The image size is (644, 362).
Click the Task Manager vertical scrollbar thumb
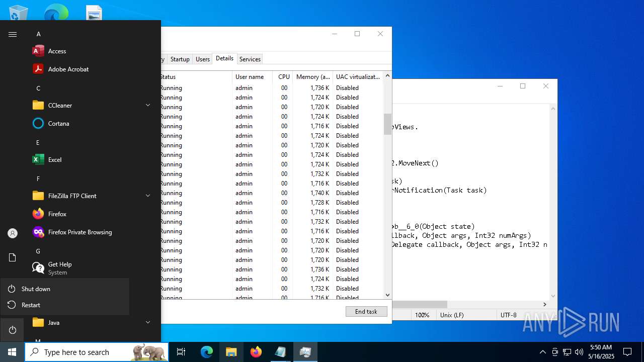click(x=387, y=124)
